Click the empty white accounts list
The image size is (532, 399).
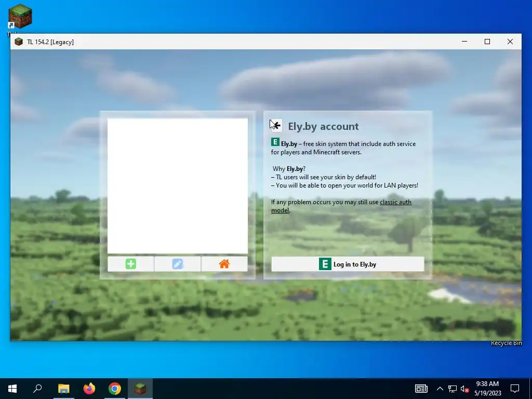(178, 185)
